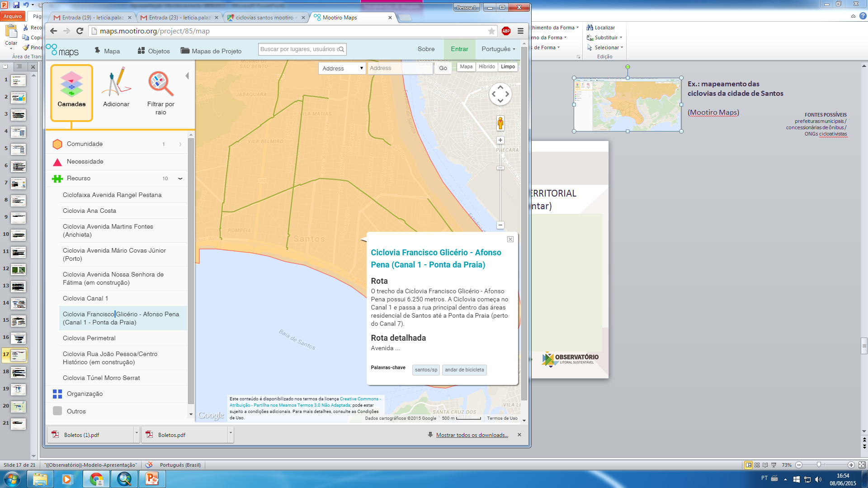This screenshot has height=488, width=868.
Task: Select Ciclovia Perimetral in list
Action: [89, 338]
